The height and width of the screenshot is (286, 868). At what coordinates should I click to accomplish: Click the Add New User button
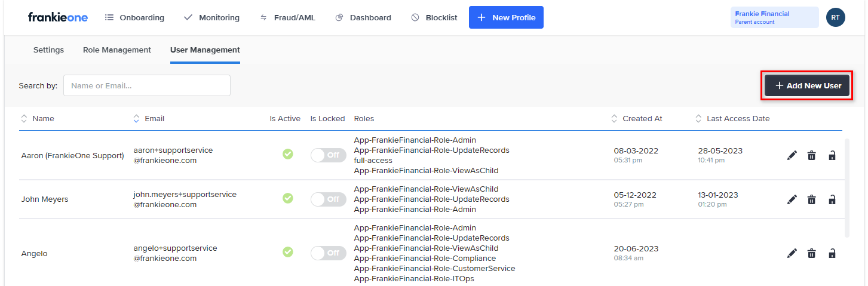pyautogui.click(x=808, y=86)
